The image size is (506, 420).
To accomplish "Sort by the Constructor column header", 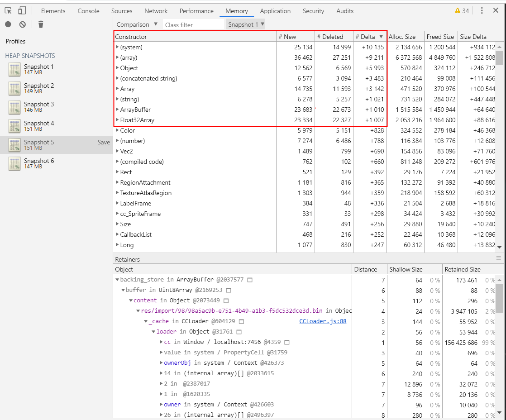I will (195, 37).
